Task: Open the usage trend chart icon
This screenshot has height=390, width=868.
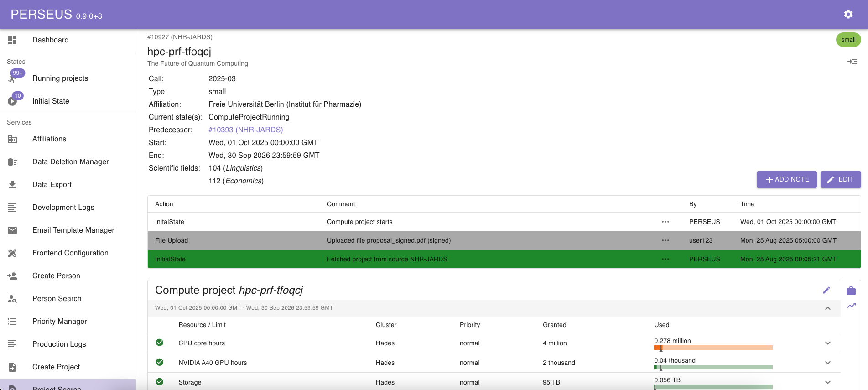Action: (x=851, y=306)
